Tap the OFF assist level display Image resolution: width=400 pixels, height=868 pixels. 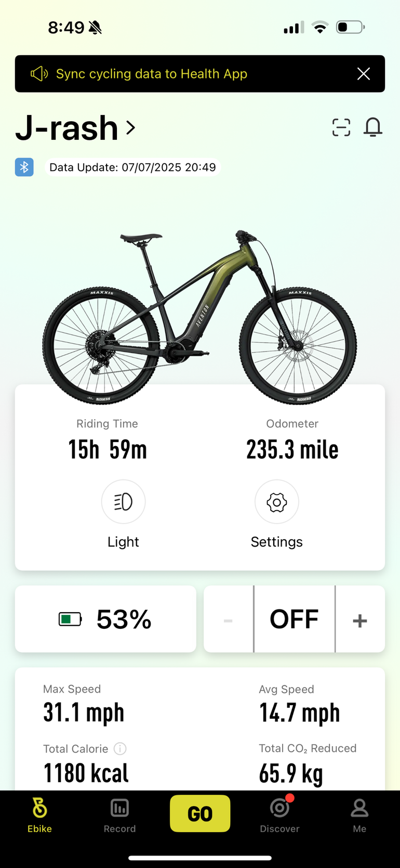click(x=294, y=619)
